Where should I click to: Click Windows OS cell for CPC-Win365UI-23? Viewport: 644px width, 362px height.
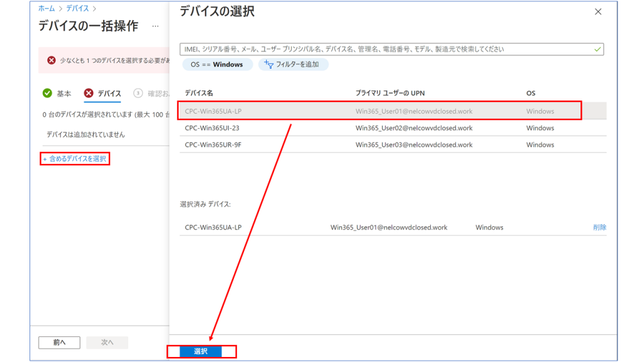tap(540, 128)
